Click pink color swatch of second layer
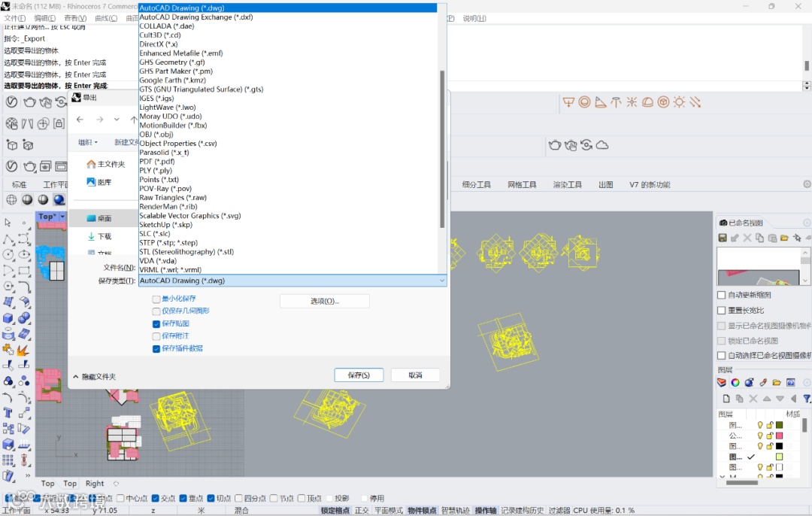Image resolution: width=812 pixels, height=516 pixels. point(779,436)
